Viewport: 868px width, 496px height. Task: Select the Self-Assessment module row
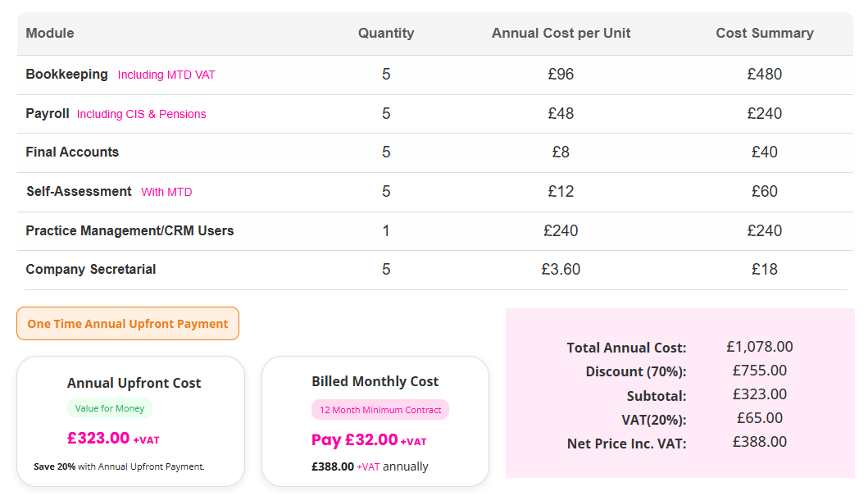pyautogui.click(x=434, y=191)
